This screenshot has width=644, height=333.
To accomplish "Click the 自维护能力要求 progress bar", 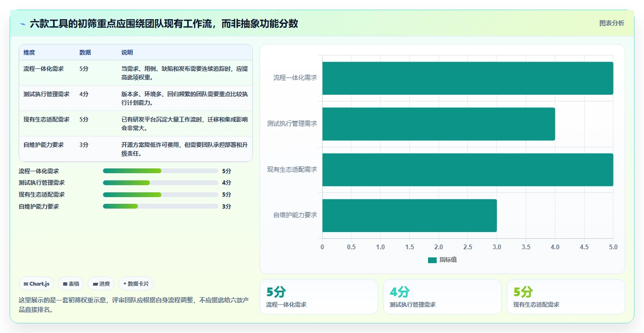I will coord(160,206).
